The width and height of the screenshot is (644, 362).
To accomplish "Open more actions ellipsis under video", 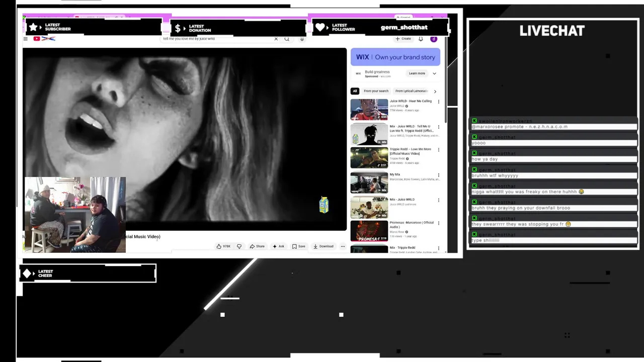I will (343, 246).
